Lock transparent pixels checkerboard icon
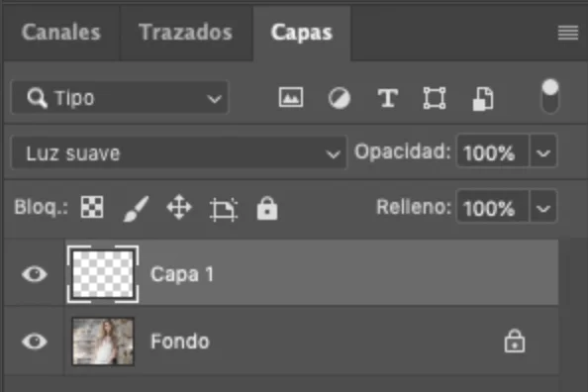 [x=92, y=207]
